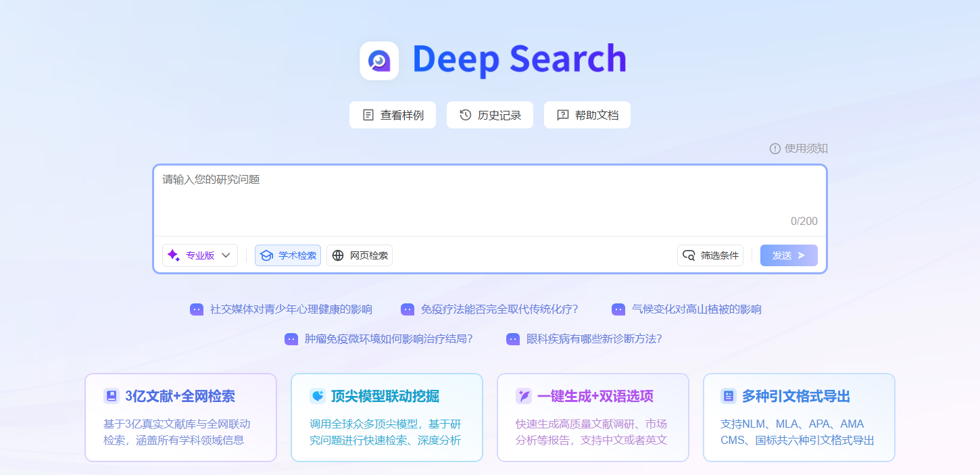Click the arrow icon in 发送 button
This screenshot has height=475, width=980.
[x=802, y=255]
